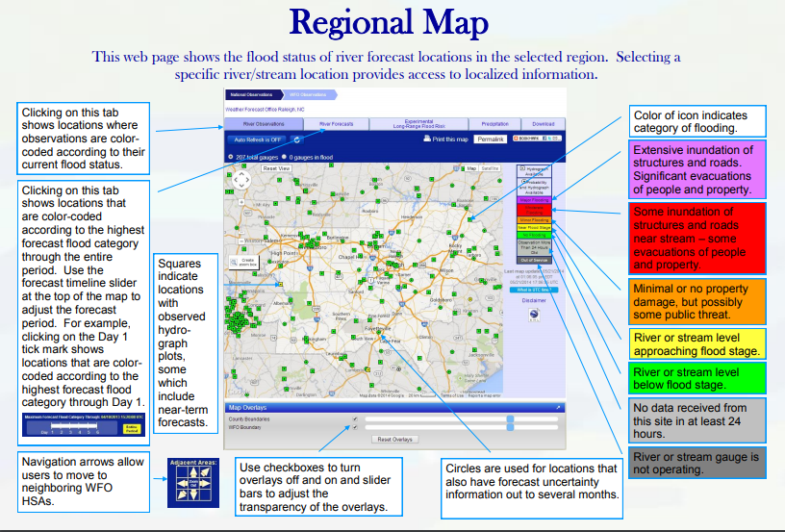The height and width of the screenshot is (532, 785).
Task: Open the Download tab
Action: pos(544,124)
